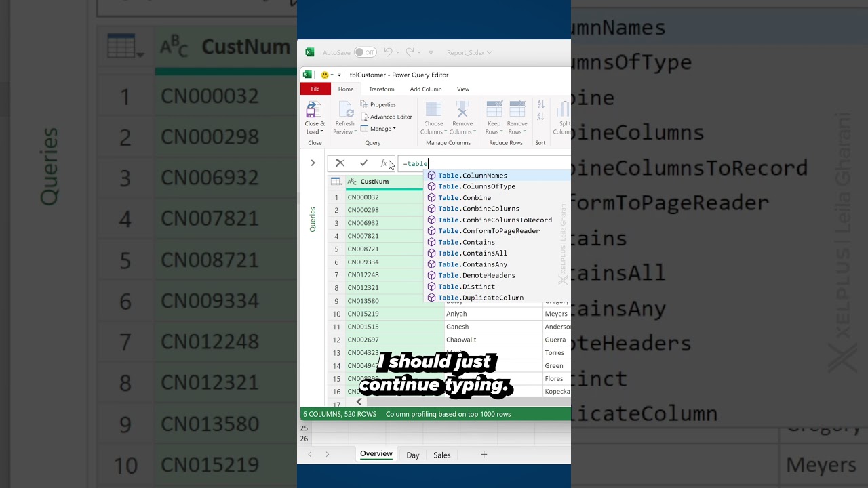Pick Table.ColumnsOfType suggestion
Screen dimensions: 868x488
tap(497, 186)
